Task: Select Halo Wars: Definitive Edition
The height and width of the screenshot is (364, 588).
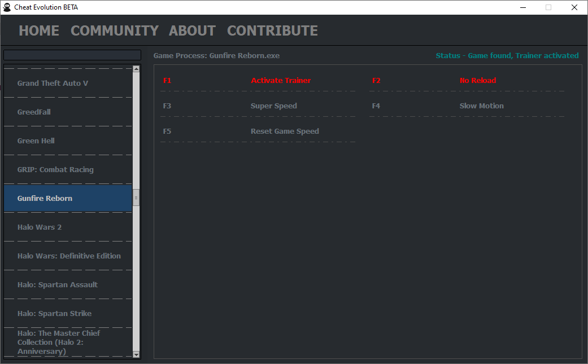Action: coord(68,256)
